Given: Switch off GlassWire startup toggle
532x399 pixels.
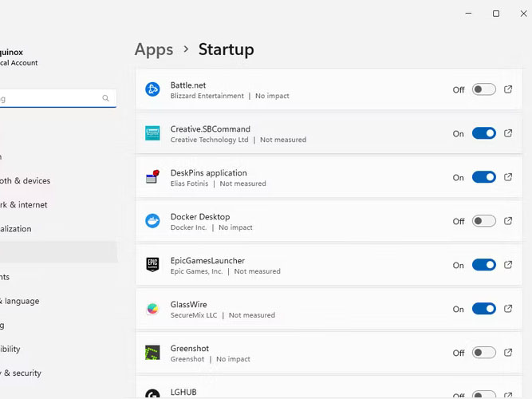Looking at the screenshot, I should 484,309.
